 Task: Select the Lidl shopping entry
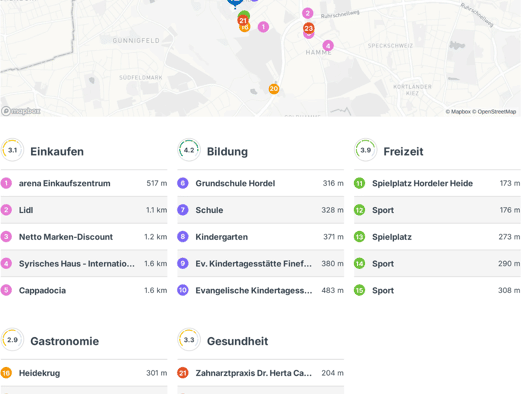84,210
